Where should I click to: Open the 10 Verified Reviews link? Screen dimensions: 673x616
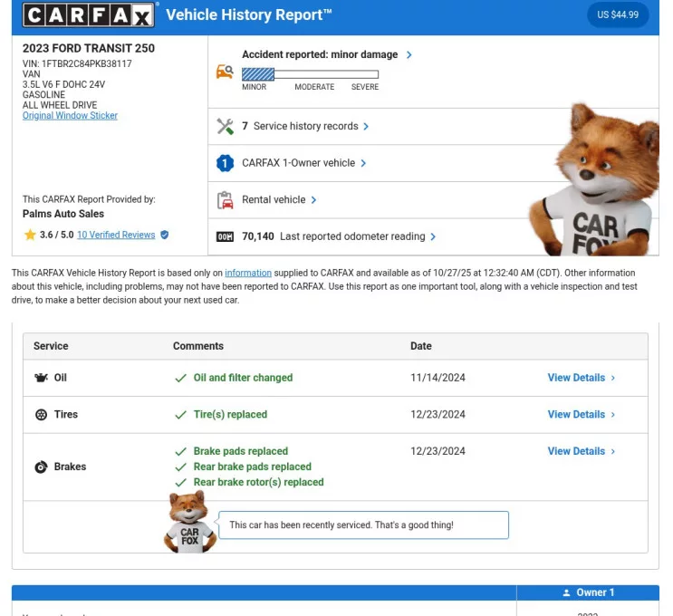116,235
